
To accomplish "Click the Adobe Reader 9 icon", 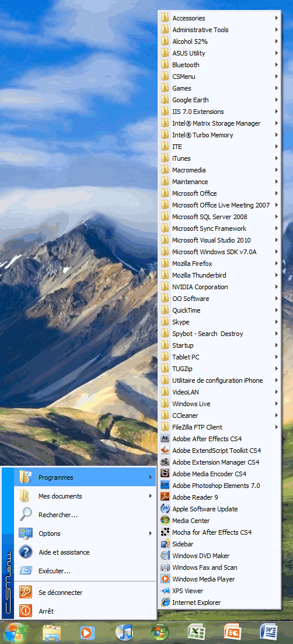I will pyautogui.click(x=165, y=497).
